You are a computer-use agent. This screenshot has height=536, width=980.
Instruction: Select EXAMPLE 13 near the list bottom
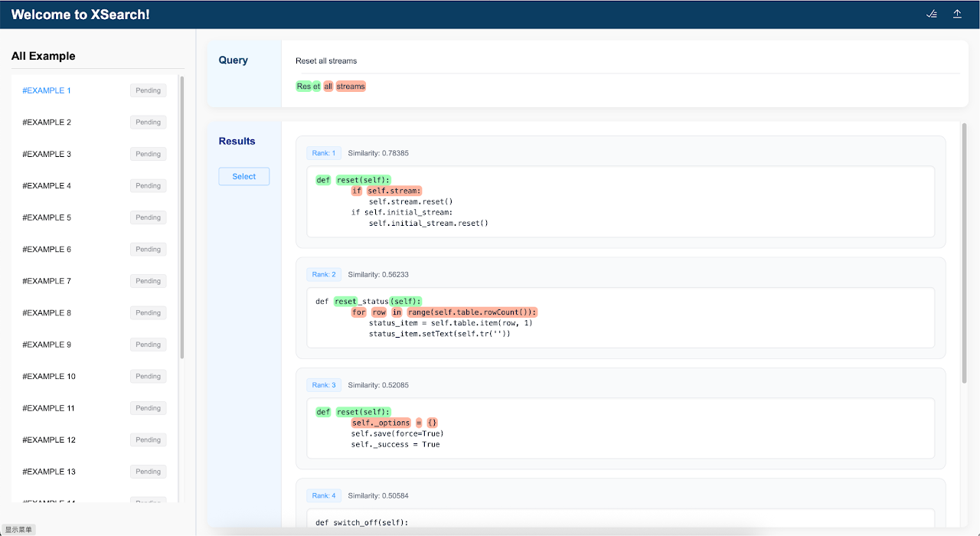(x=47, y=471)
